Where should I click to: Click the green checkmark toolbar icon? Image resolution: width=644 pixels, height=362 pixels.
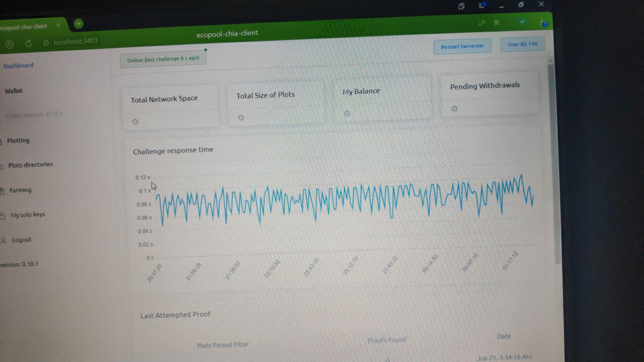[522, 22]
